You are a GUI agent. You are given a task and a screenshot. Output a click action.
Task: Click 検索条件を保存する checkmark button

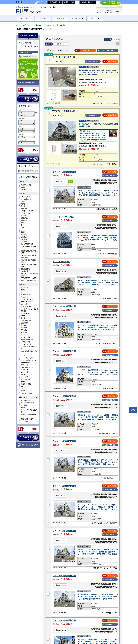coord(28,56)
